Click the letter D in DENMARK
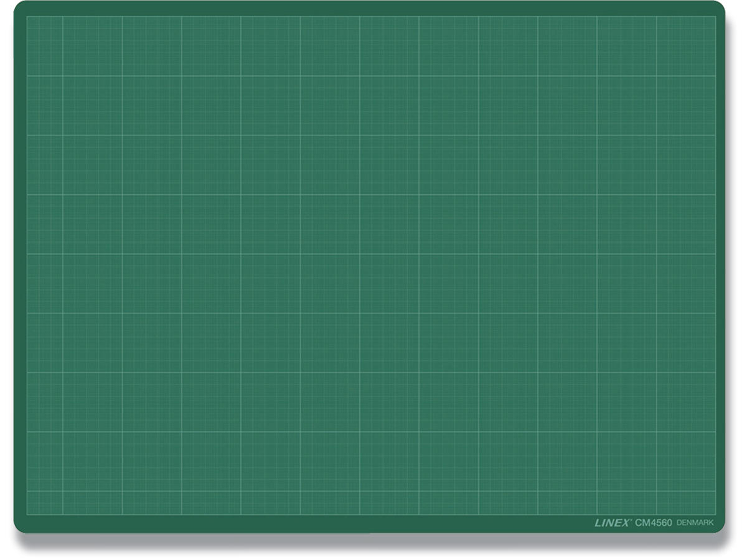 coord(679,523)
